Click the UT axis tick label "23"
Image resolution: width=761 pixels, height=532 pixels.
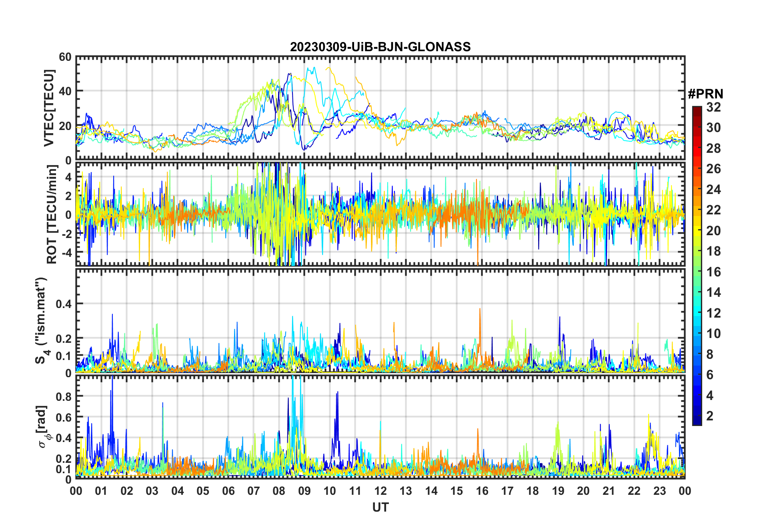click(659, 491)
